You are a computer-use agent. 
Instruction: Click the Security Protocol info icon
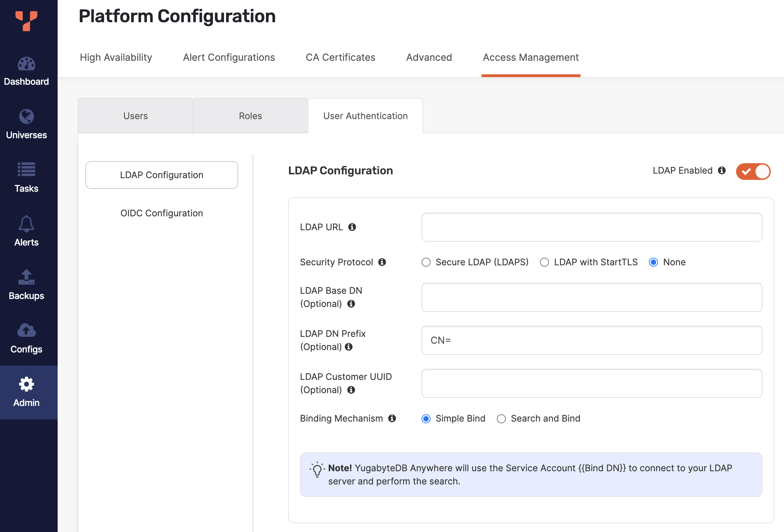[x=383, y=263]
